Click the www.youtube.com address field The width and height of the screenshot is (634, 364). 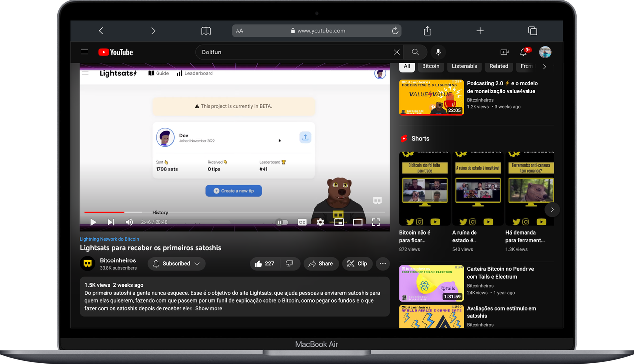coord(317,31)
